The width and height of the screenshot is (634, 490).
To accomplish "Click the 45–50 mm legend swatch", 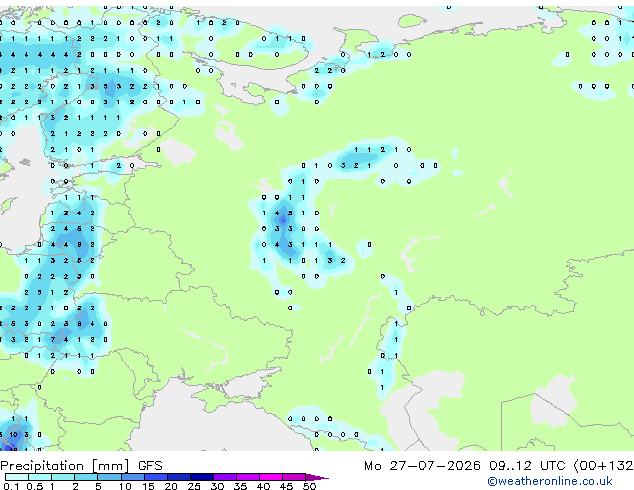I will tap(294, 477).
